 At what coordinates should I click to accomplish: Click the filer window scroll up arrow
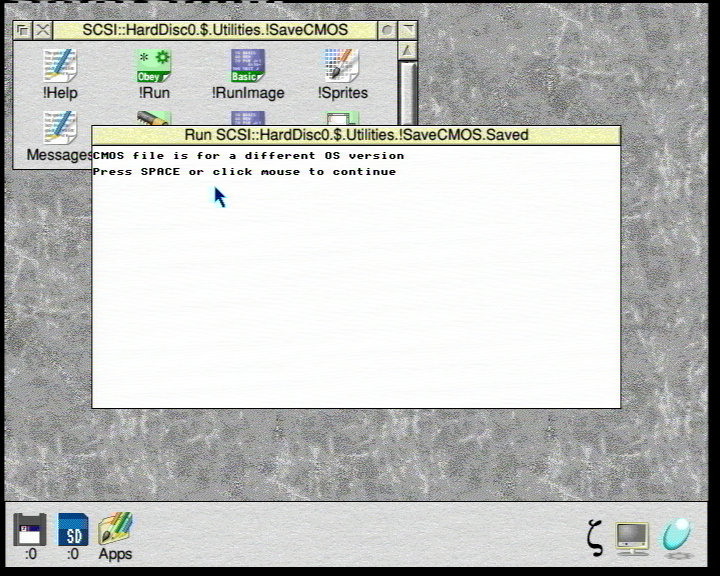point(407,51)
